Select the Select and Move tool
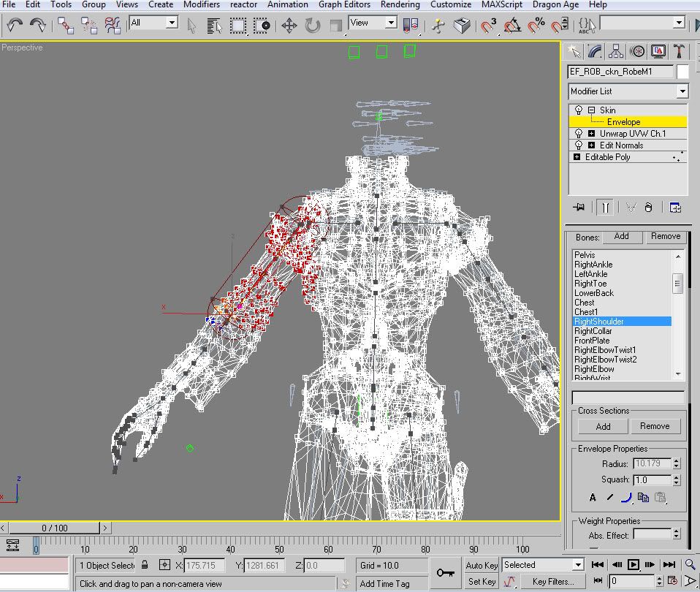This screenshot has width=700, height=592. point(289,26)
